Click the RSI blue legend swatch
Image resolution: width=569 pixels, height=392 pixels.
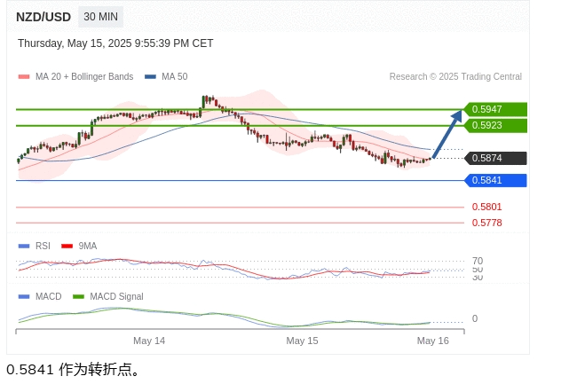24,247
